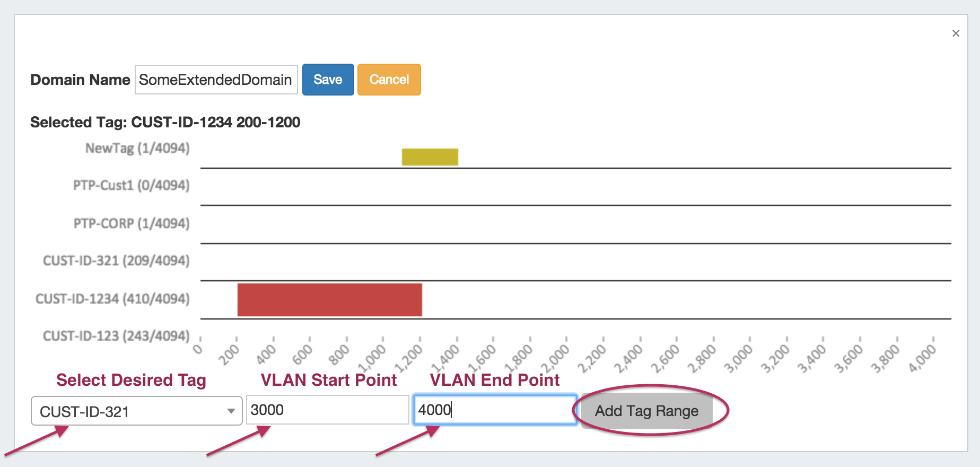The width and height of the screenshot is (980, 467).
Task: Click the Domain Name text field
Action: click(x=216, y=80)
